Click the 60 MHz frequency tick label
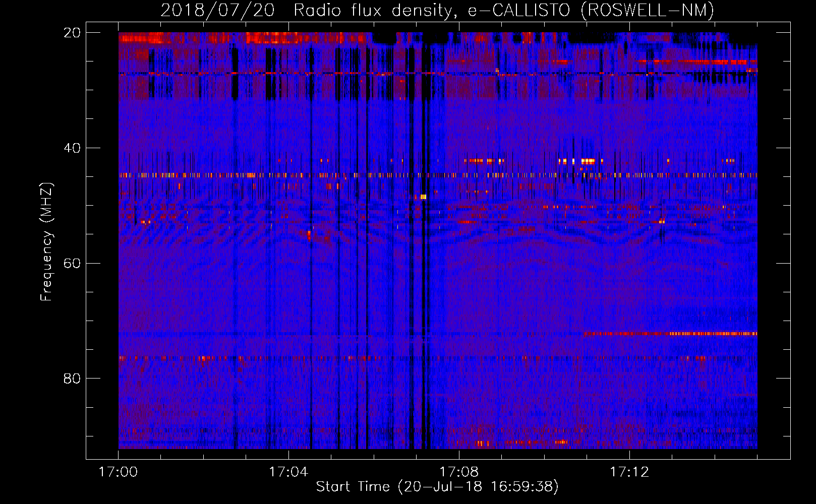The width and height of the screenshot is (816, 504). 72,264
